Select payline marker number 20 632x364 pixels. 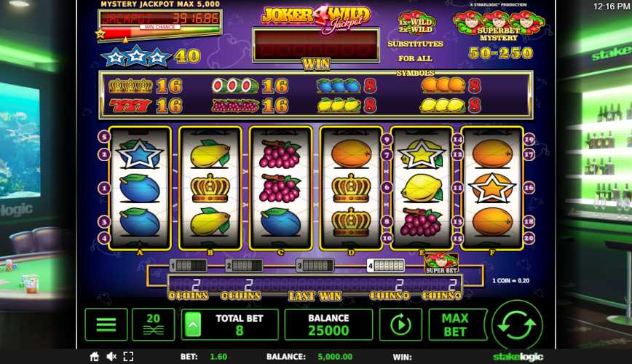tap(529, 238)
